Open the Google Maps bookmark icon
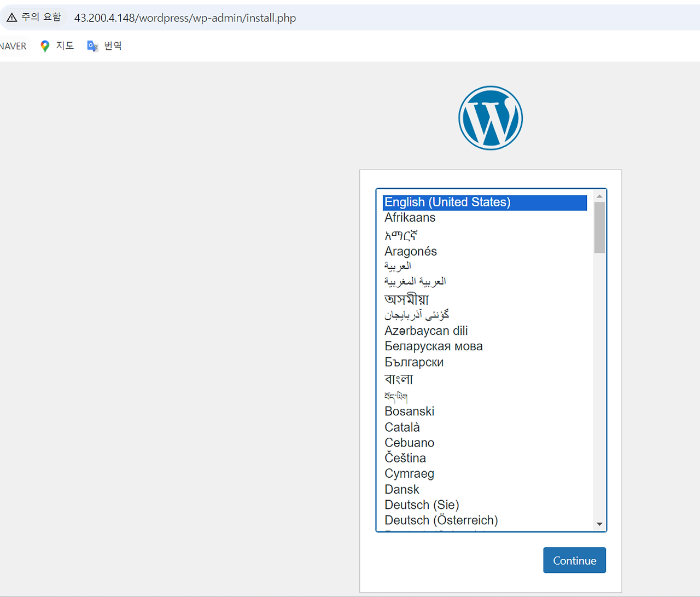The width and height of the screenshot is (700, 597). coord(45,46)
